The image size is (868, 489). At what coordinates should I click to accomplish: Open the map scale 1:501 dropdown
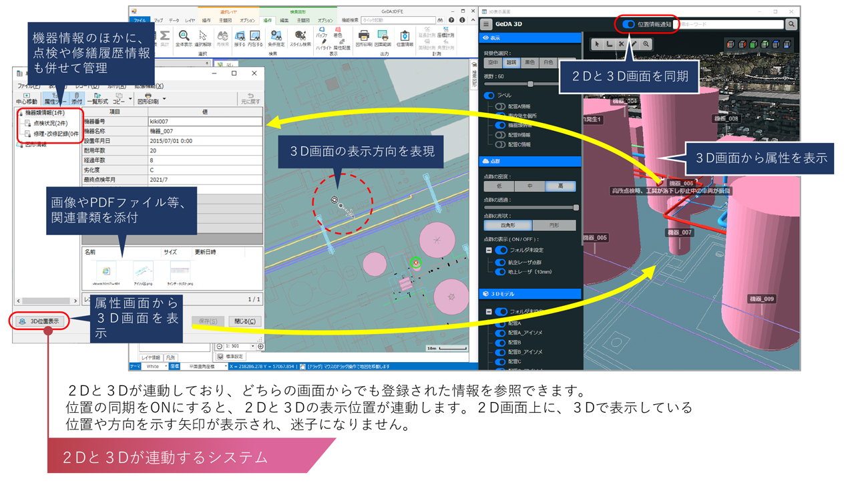(x=252, y=347)
